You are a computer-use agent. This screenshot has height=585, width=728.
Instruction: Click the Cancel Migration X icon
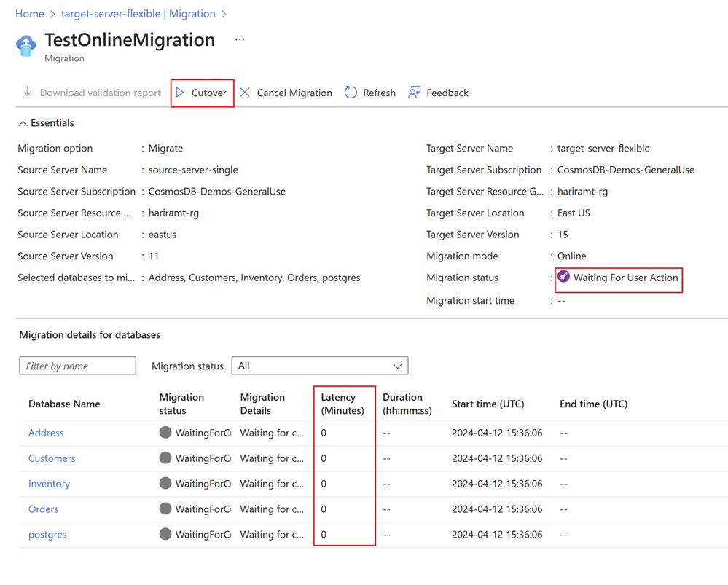pos(245,93)
